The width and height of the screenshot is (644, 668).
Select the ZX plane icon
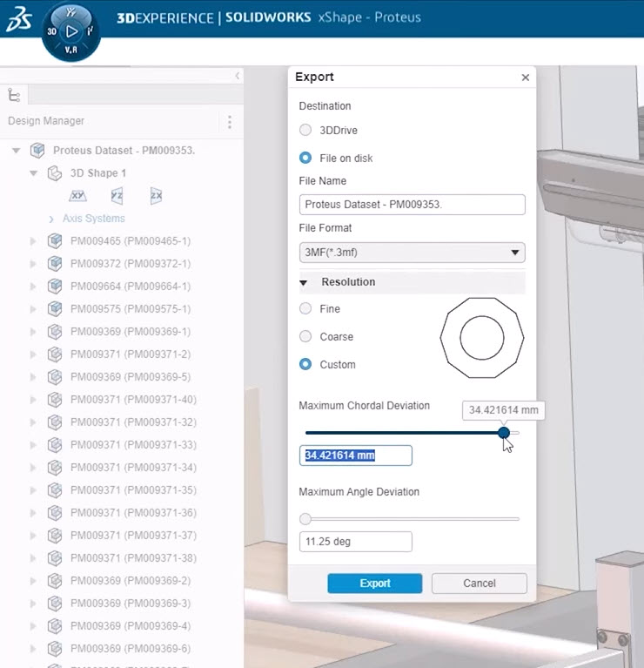click(156, 196)
